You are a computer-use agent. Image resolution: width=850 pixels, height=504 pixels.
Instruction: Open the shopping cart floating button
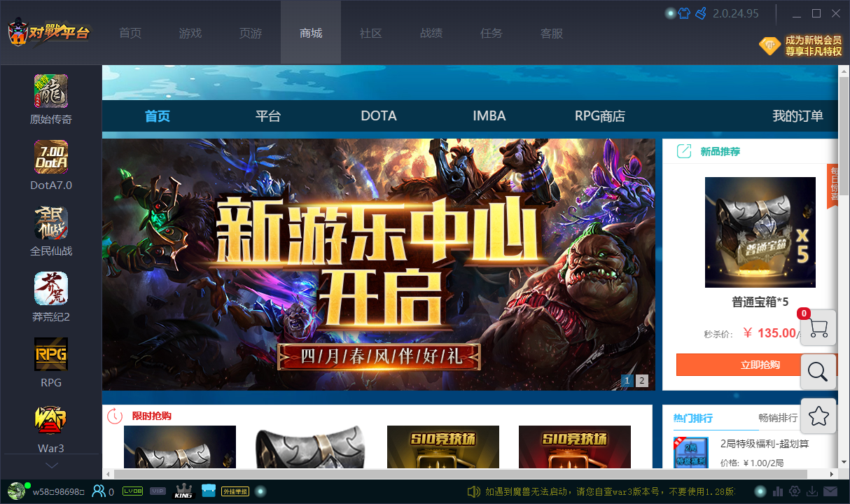[x=818, y=327]
